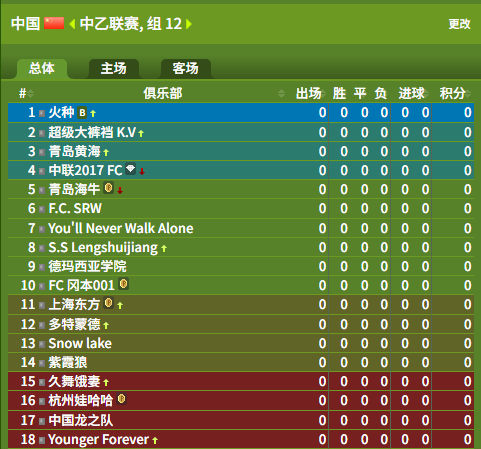Sort table by 积分 column
481x449 pixels.
[x=455, y=93]
